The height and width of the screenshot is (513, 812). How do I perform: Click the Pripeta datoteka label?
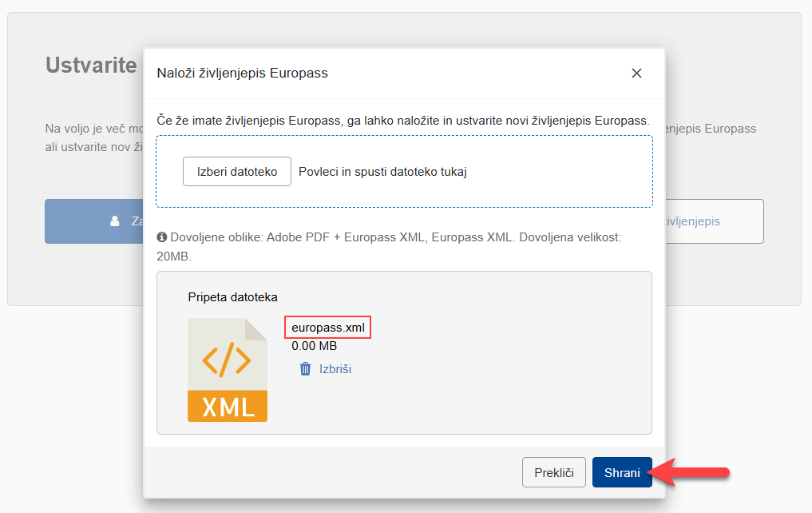(x=232, y=297)
